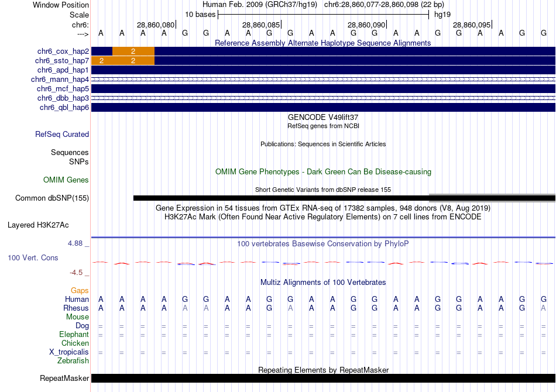Open the OMIM Gene Phenotypes track title
The width and height of the screenshot is (556, 392).
click(x=323, y=172)
